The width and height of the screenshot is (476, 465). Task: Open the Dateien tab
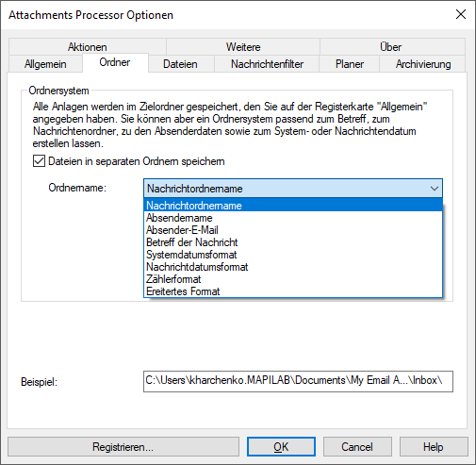pos(181,64)
